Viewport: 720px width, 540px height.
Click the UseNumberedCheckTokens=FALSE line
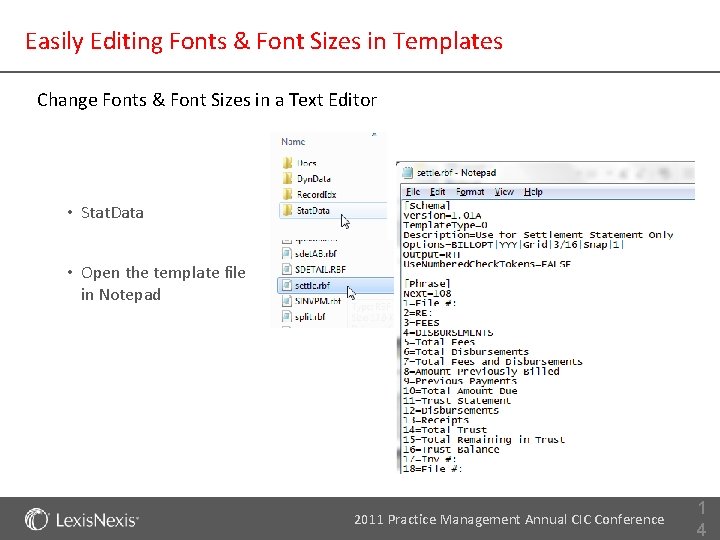[x=487, y=264]
